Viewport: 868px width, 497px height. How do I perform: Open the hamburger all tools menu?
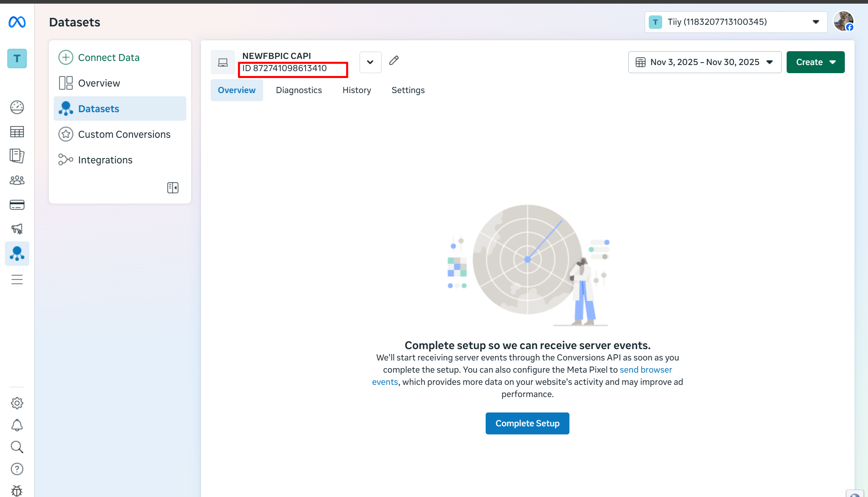tap(17, 279)
